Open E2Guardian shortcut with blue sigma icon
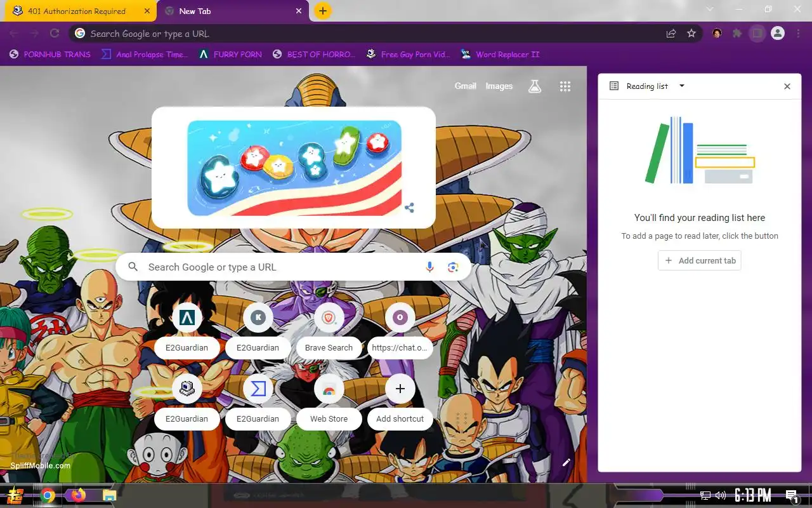This screenshot has width=812, height=508. [258, 403]
